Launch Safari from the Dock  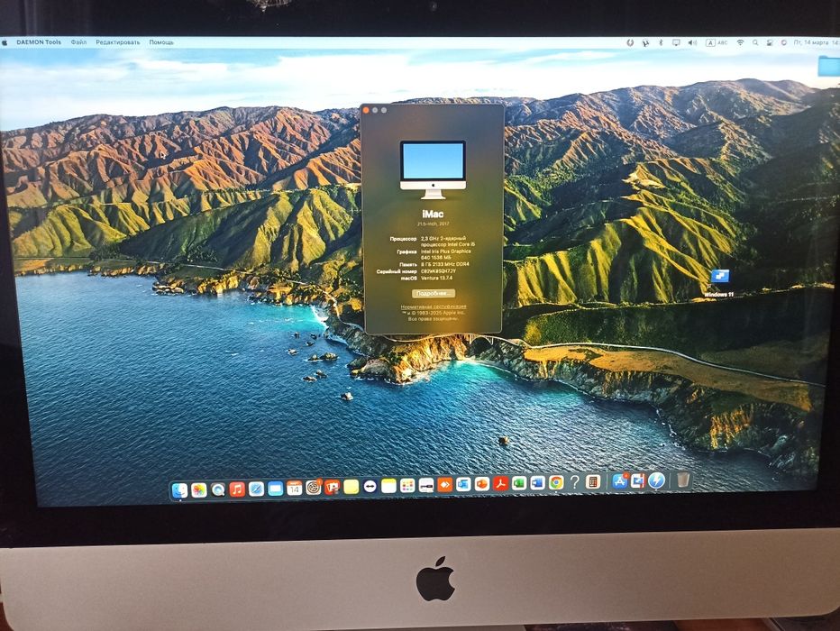coord(257,489)
